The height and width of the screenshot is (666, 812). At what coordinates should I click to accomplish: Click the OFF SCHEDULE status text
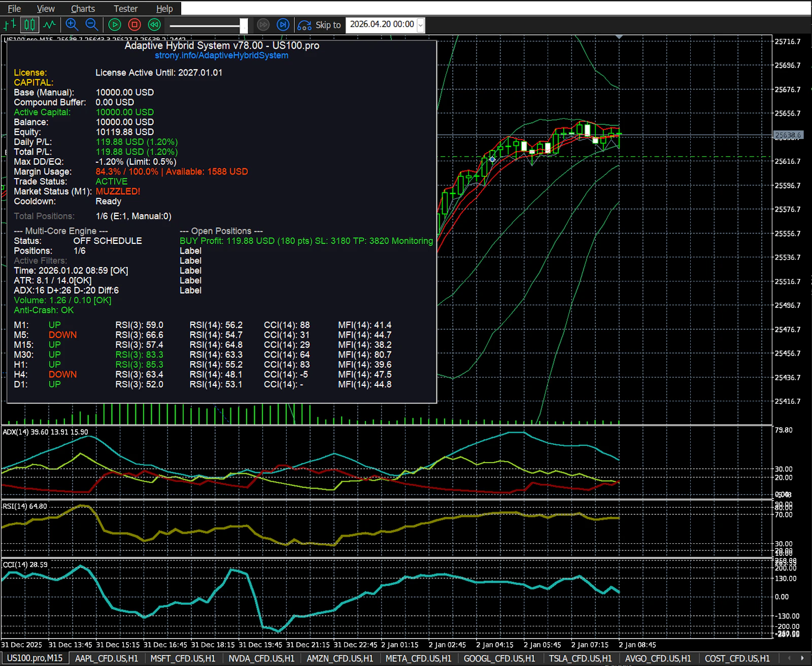108,241
